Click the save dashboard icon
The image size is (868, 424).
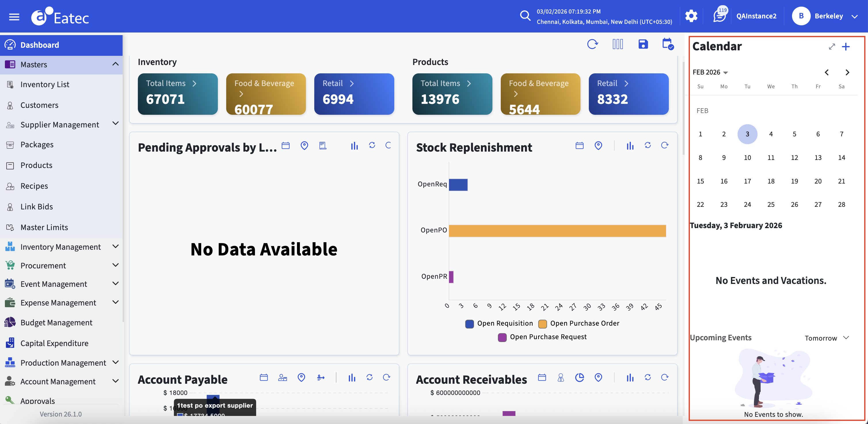coord(643,44)
